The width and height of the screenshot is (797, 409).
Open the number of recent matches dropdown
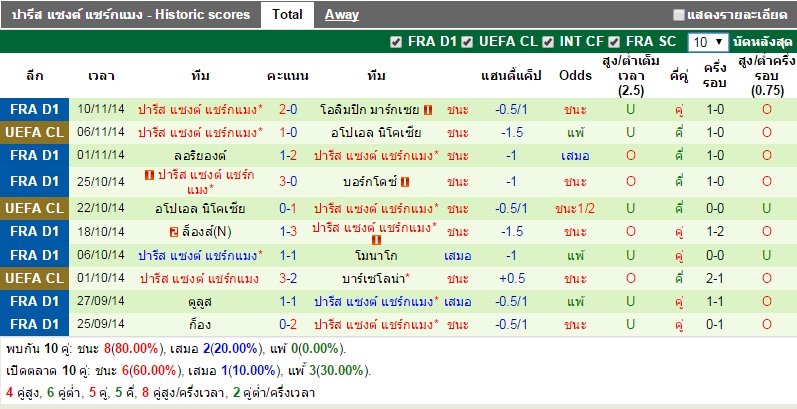tap(707, 42)
